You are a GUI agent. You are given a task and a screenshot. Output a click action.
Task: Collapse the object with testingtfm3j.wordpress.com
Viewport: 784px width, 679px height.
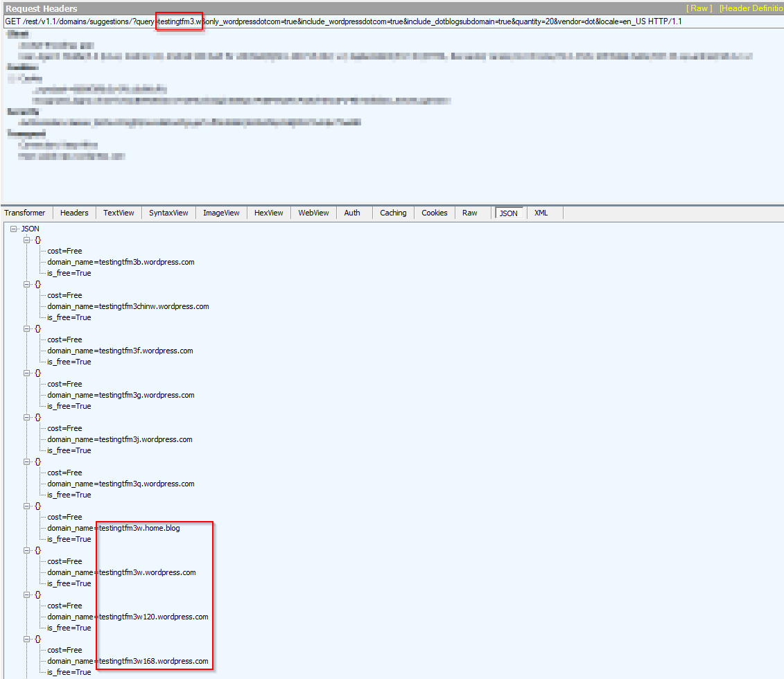27,417
